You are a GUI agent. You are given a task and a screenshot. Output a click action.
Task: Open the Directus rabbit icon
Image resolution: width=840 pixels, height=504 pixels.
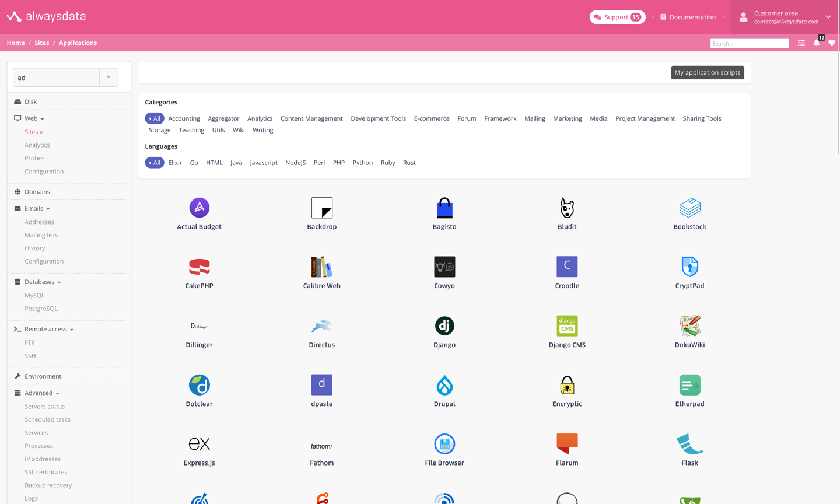point(322,325)
